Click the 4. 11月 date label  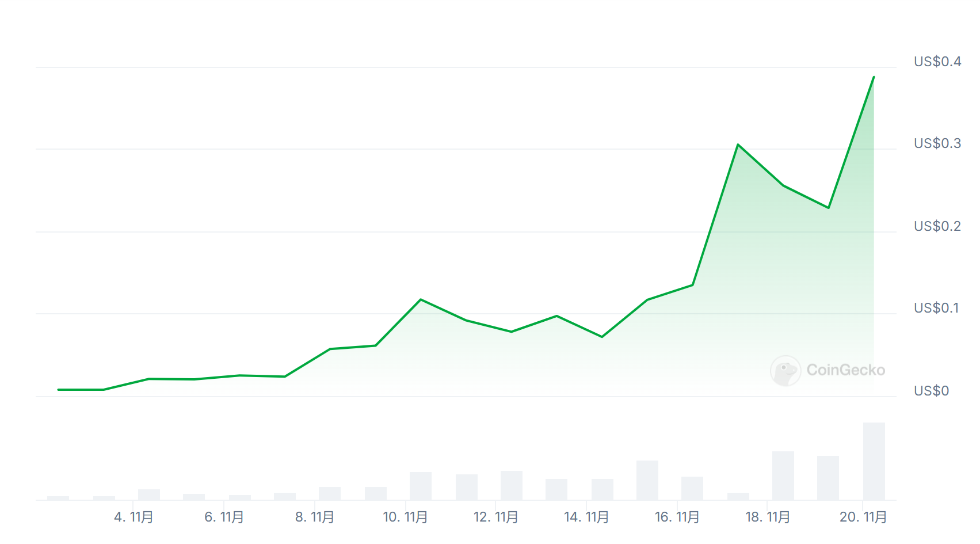point(134,517)
